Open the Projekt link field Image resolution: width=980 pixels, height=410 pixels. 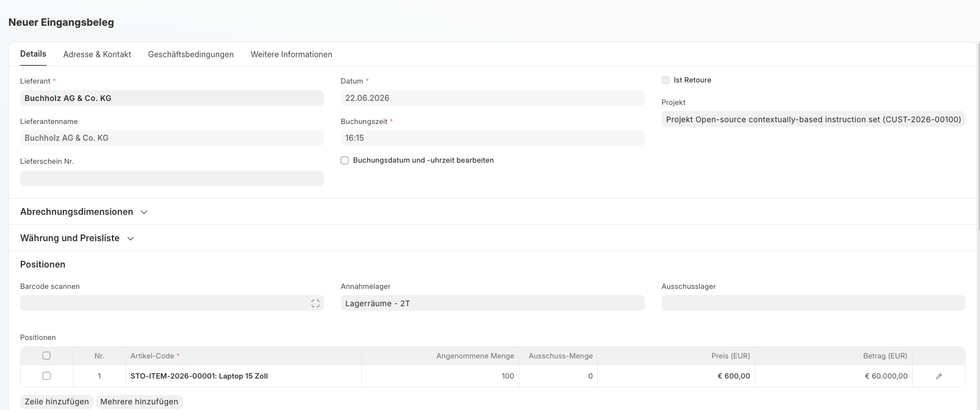coord(813,119)
